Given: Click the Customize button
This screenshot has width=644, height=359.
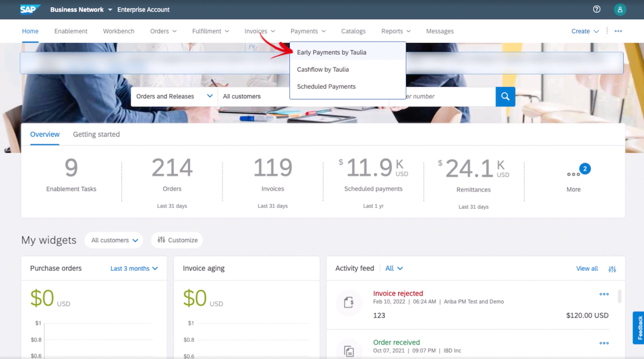Looking at the screenshot, I should pos(177,240).
